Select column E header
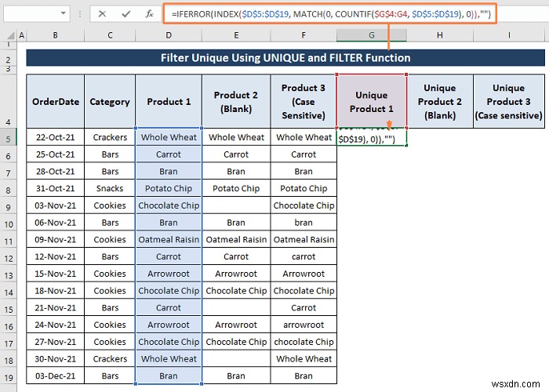 pos(236,35)
